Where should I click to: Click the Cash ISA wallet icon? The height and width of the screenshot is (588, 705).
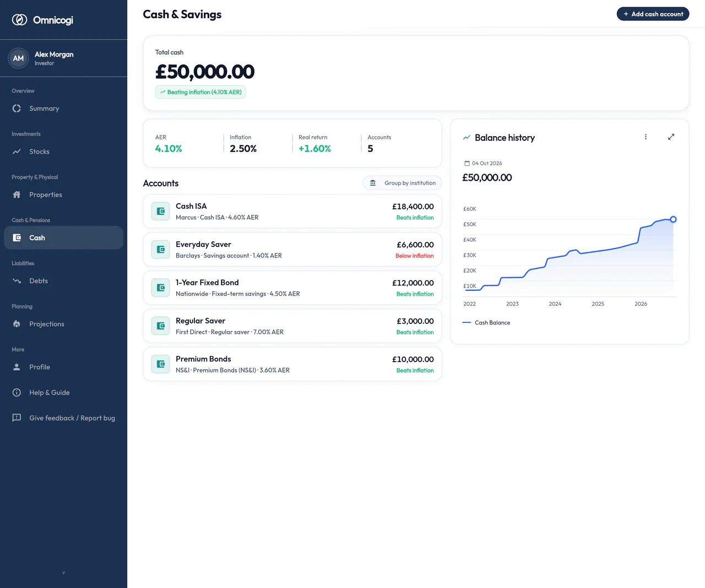[161, 211]
